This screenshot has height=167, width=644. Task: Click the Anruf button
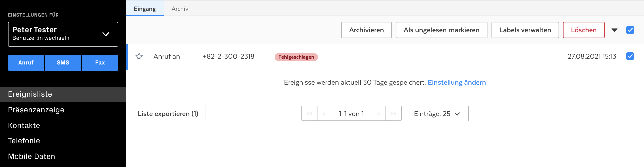tap(26, 63)
